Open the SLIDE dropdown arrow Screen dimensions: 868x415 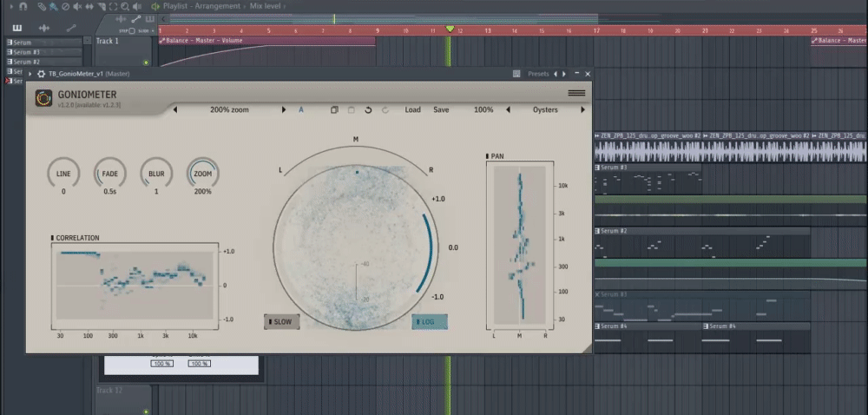click(x=152, y=30)
